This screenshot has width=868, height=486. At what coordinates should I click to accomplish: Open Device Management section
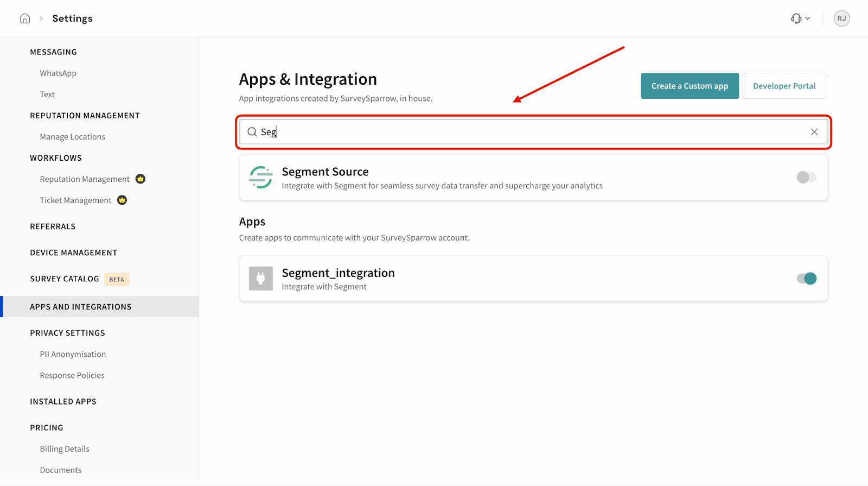point(74,253)
